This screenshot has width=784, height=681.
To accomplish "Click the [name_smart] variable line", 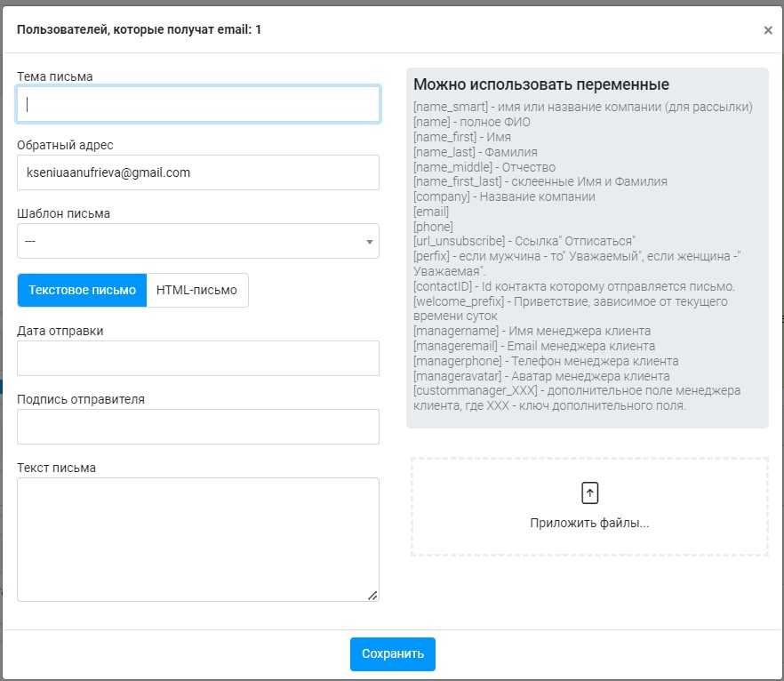I will pyautogui.click(x=582, y=107).
